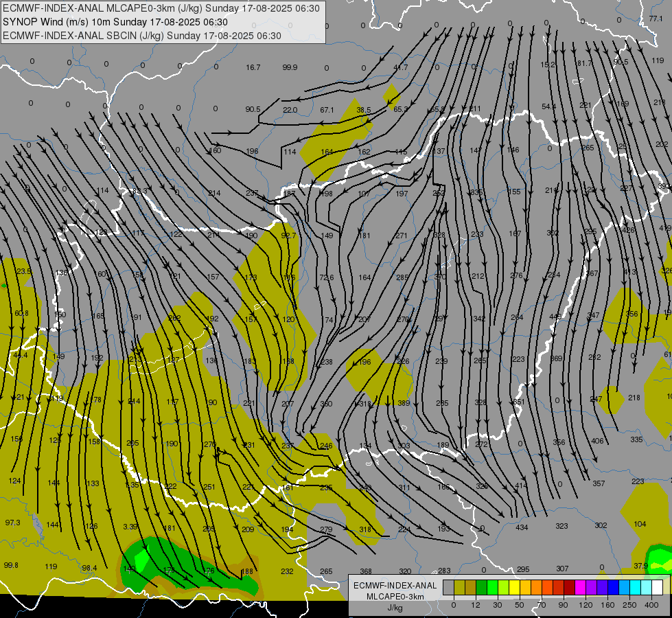Click the map value "413"

[629, 272]
